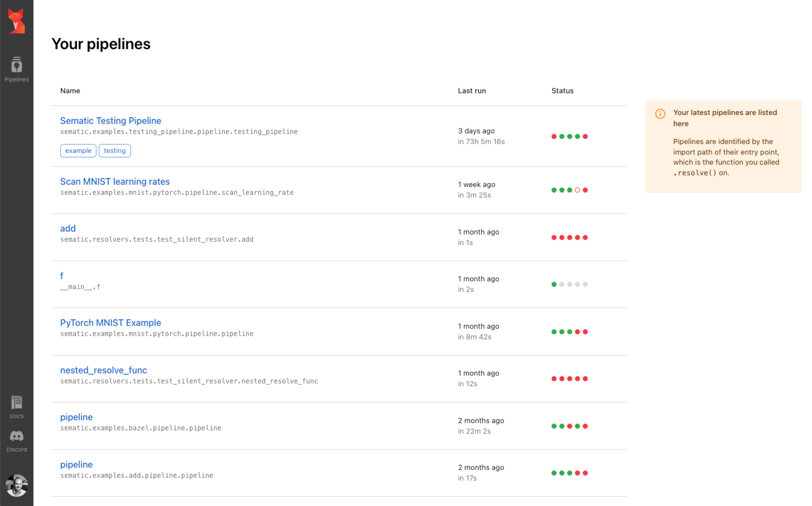
Task: Click the testing_pipeline import path text
Action: 179,131
